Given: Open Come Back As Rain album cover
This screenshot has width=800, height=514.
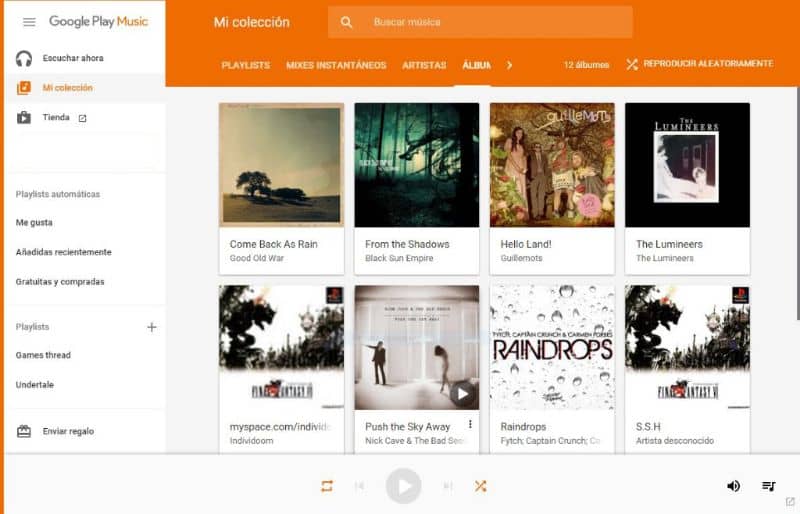Looking at the screenshot, I should (282, 165).
